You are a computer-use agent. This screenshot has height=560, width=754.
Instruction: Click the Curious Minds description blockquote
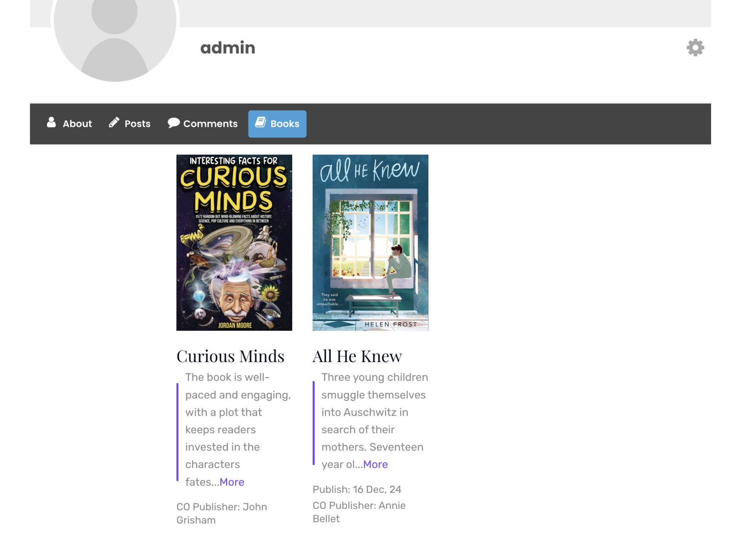click(234, 429)
